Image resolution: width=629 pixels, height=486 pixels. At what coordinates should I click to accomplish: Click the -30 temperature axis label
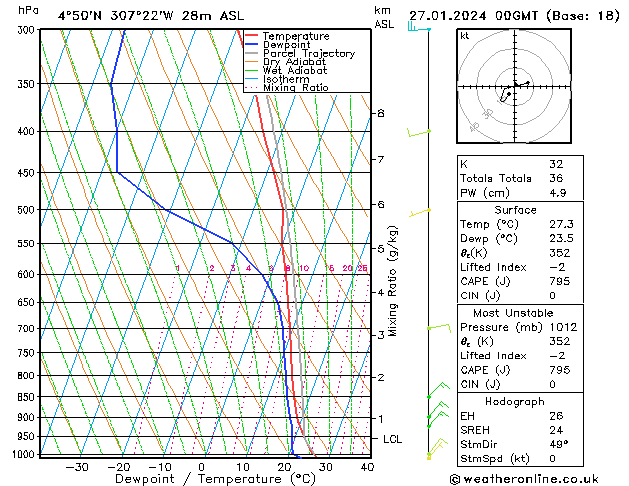[77, 468]
